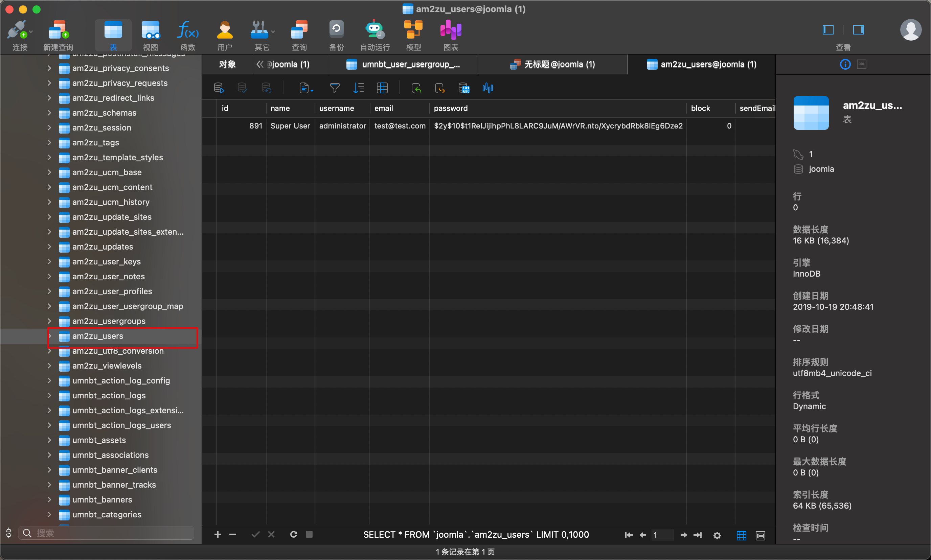This screenshot has width=931, height=560.
Task: Click the administrator username cell
Action: click(x=342, y=126)
